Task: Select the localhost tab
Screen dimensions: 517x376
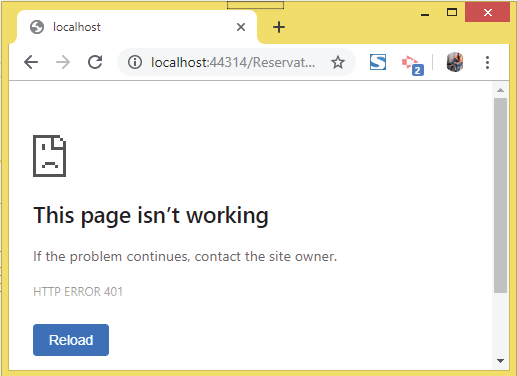Action: 137,27
